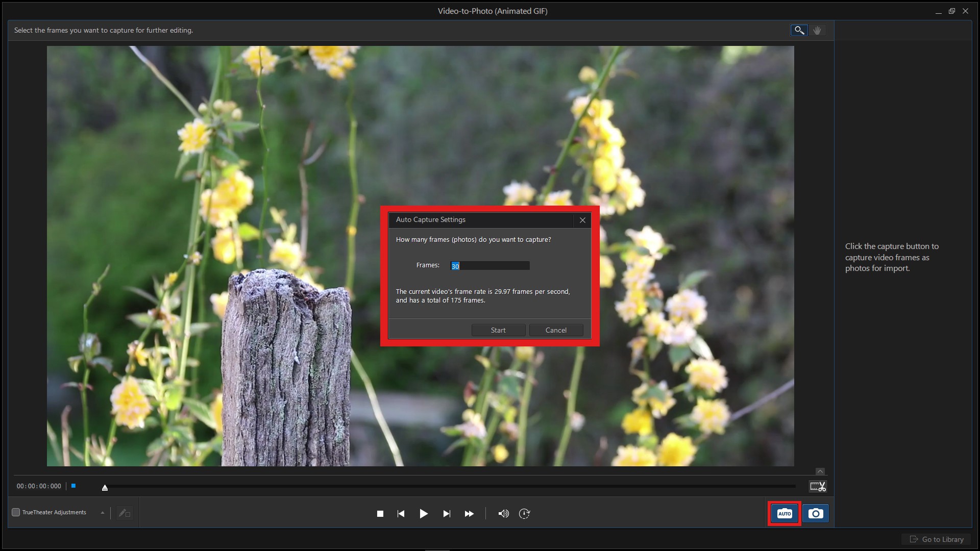Play the video
980x551 pixels.
[x=424, y=514]
